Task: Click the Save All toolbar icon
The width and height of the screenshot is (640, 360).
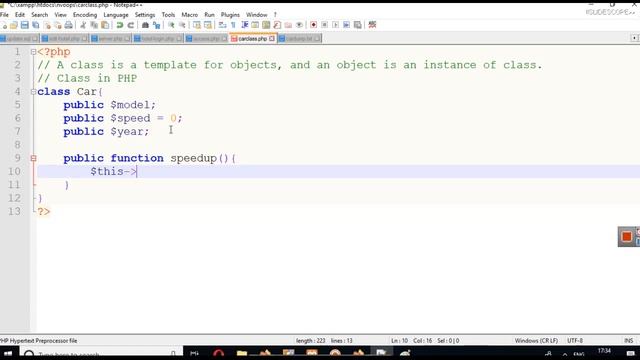Action: click(36, 25)
